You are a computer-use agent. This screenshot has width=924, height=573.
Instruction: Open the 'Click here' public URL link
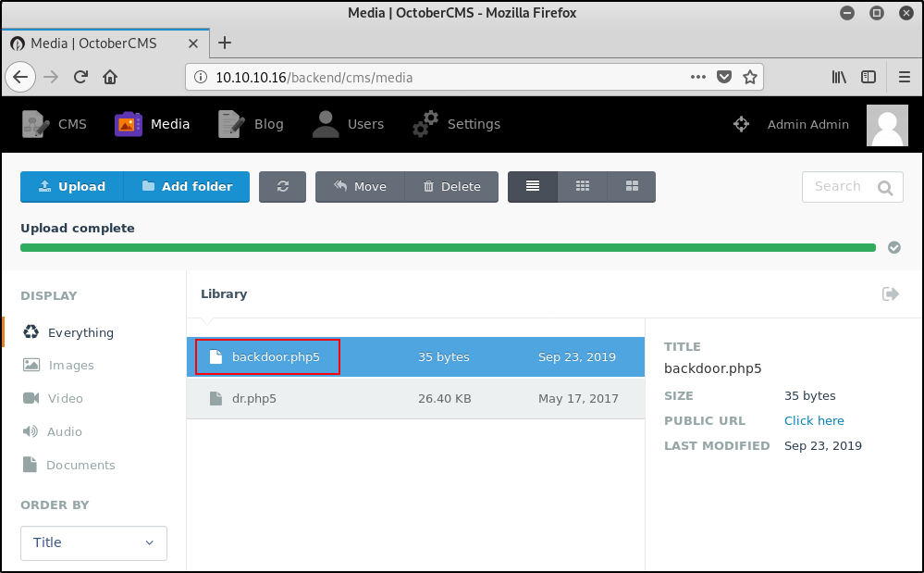click(x=814, y=420)
